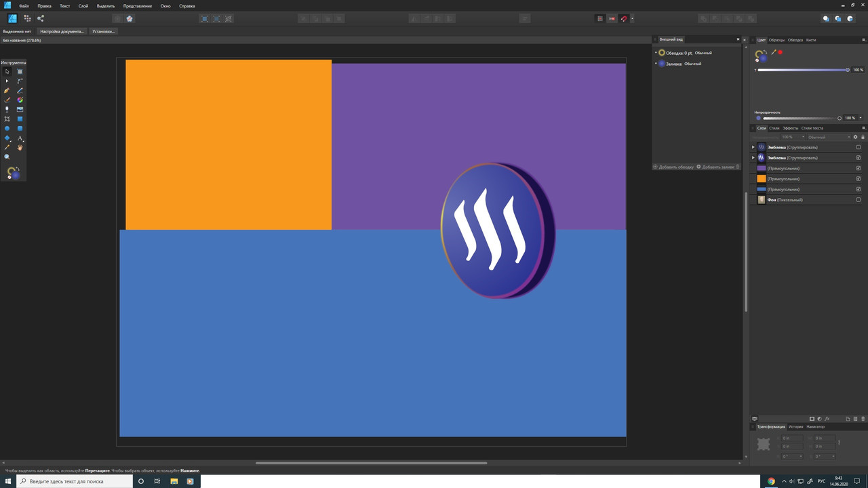Click Добавить обводку button
The width and height of the screenshot is (868, 488).
tap(674, 167)
